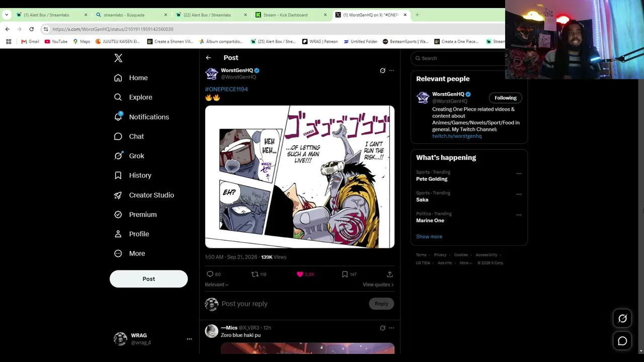Screen dimensions: 644x362
Task: Click the X logo in sidebar
Action: pos(118,58)
